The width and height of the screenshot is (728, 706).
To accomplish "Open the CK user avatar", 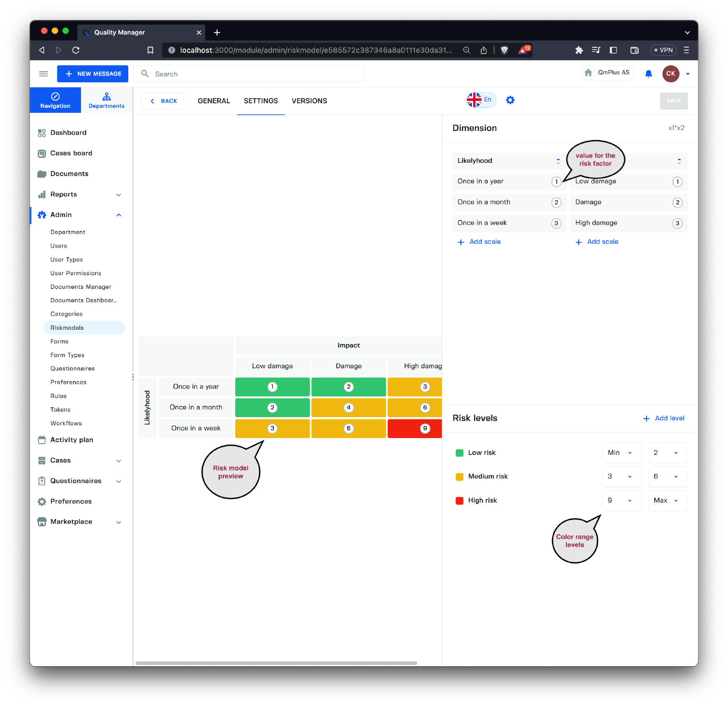I will pyautogui.click(x=670, y=74).
